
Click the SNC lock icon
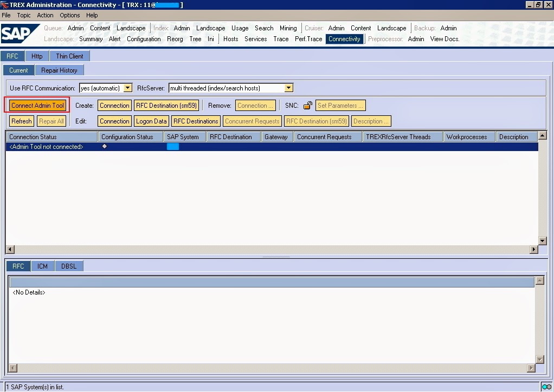click(x=308, y=105)
